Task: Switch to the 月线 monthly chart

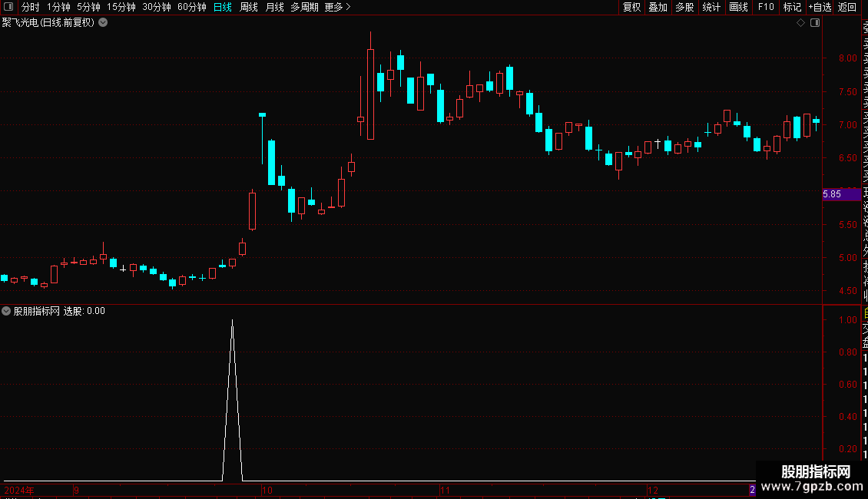Action: [274, 7]
